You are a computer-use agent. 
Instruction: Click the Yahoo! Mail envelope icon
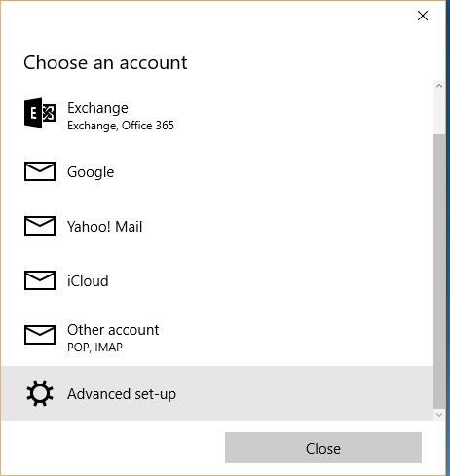(x=40, y=226)
